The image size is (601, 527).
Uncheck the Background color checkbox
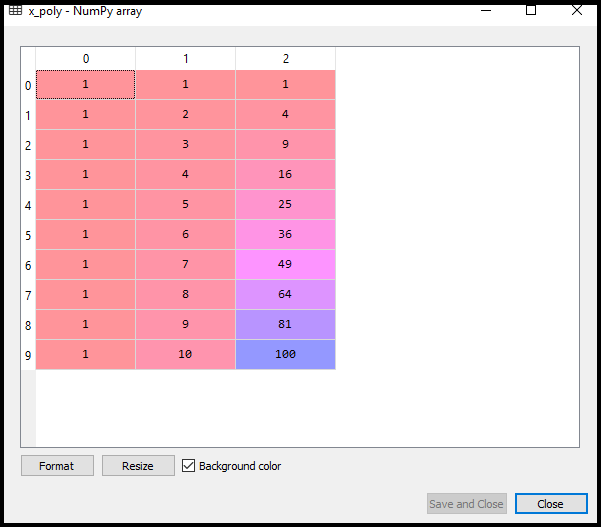(190, 466)
